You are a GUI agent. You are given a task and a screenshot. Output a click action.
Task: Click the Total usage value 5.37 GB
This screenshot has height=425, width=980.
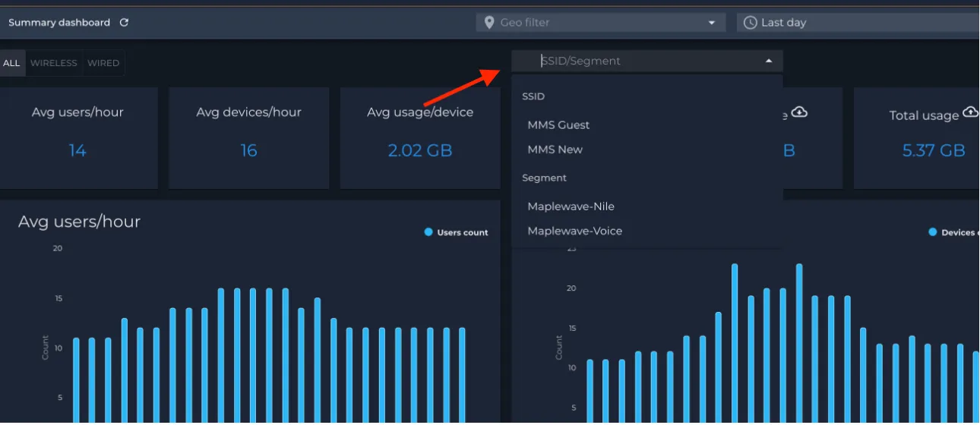tap(934, 150)
